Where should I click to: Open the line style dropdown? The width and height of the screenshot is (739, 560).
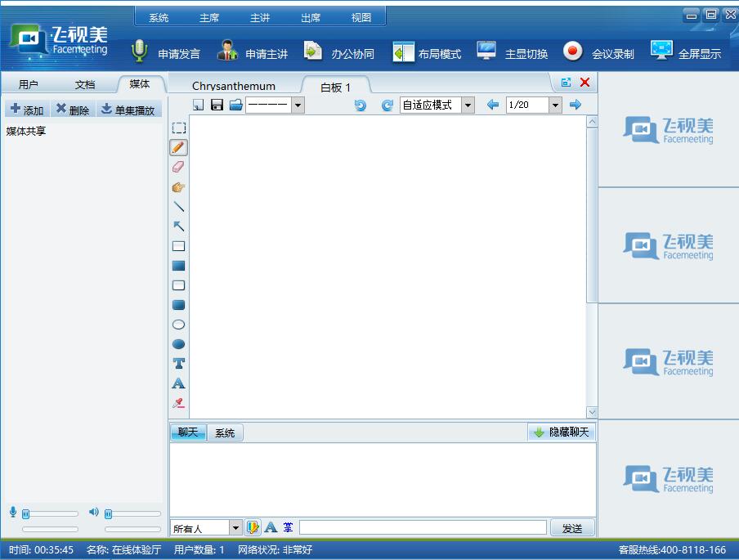pyautogui.click(x=298, y=105)
